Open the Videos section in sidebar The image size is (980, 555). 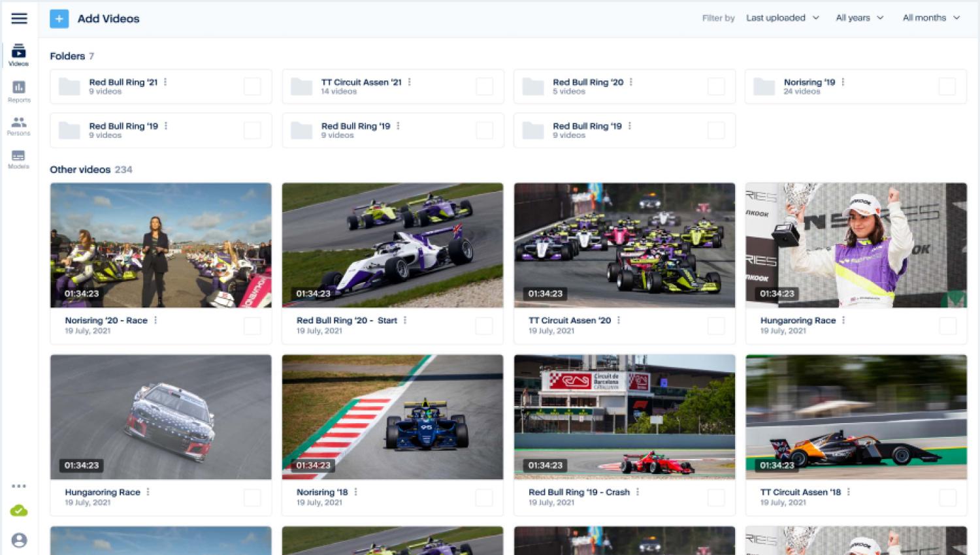point(18,55)
